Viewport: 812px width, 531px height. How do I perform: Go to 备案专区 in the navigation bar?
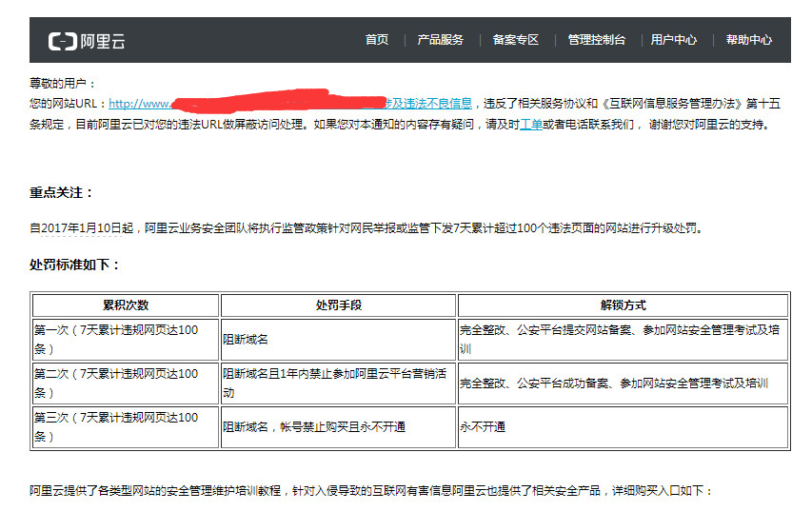pyautogui.click(x=516, y=40)
